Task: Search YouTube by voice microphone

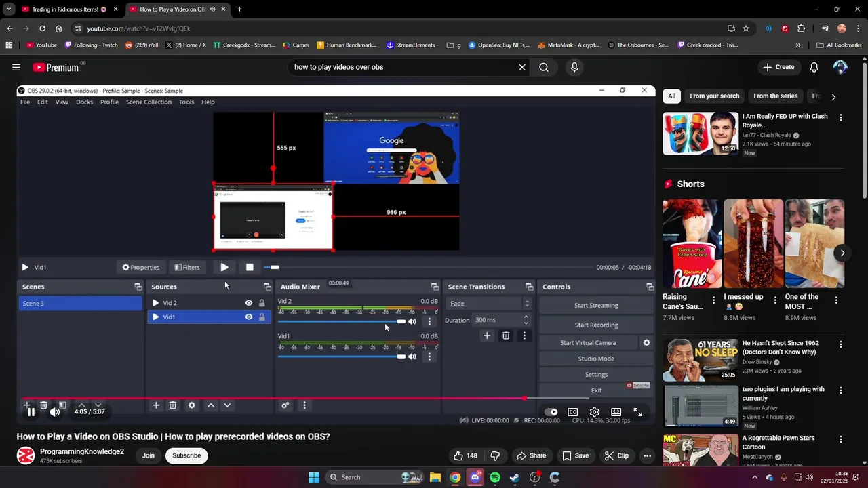Action: click(x=574, y=67)
